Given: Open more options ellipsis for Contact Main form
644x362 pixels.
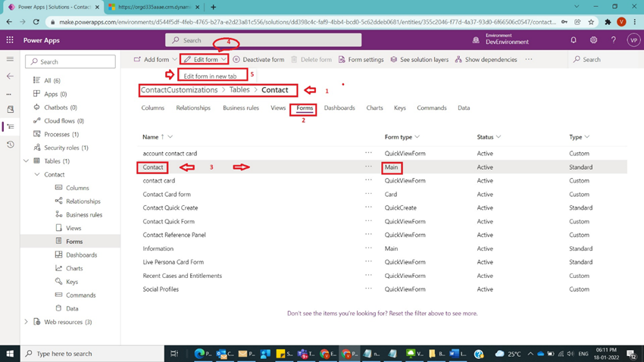Looking at the screenshot, I should [368, 167].
